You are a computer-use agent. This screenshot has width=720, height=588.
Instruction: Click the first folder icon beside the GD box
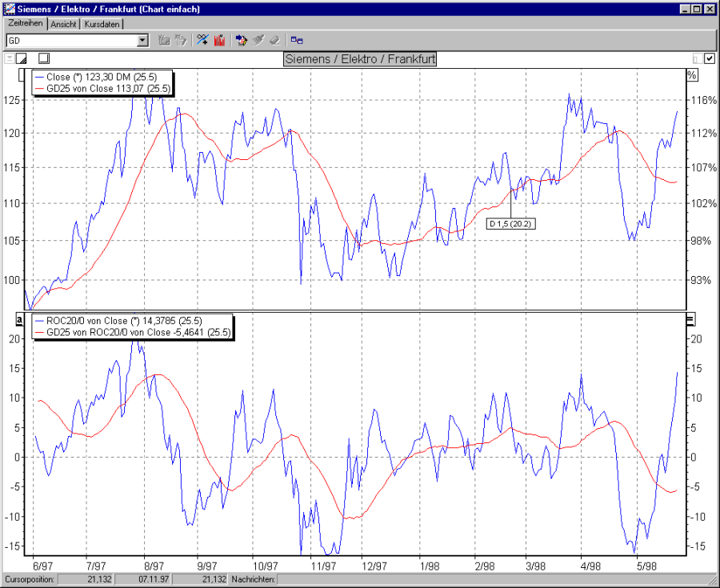[162, 39]
